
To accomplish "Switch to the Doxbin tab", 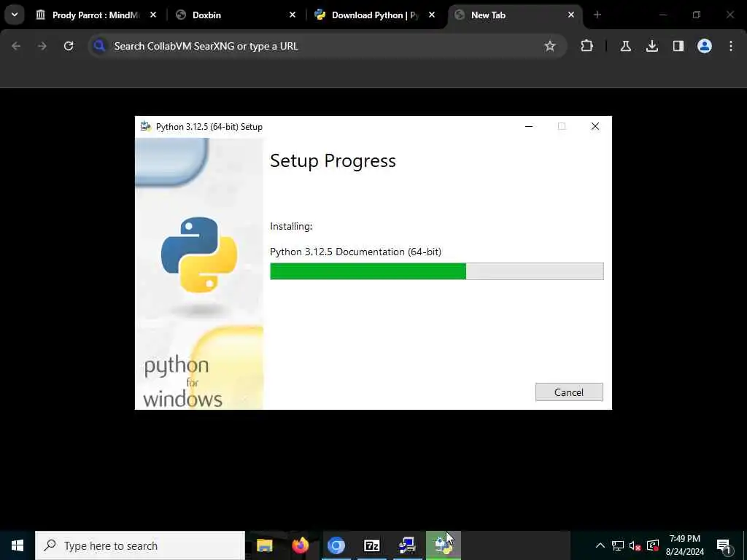I will [236, 15].
